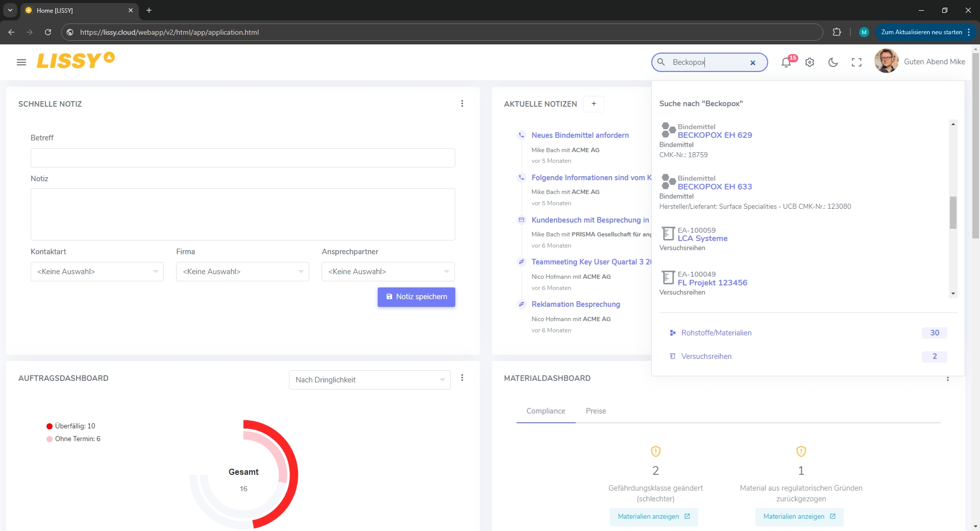The image size is (980, 531).
Task: Toggle dark mode moon icon
Action: (x=833, y=62)
